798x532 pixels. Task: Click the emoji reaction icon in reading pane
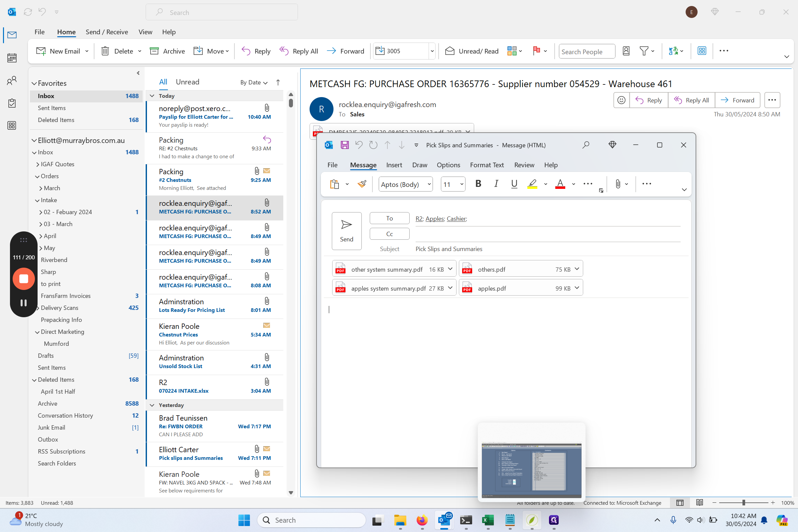[x=621, y=100]
